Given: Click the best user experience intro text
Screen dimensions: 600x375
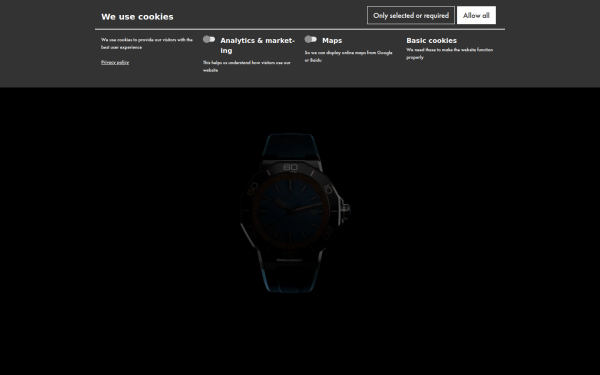Looking at the screenshot, I should click(x=147, y=43).
